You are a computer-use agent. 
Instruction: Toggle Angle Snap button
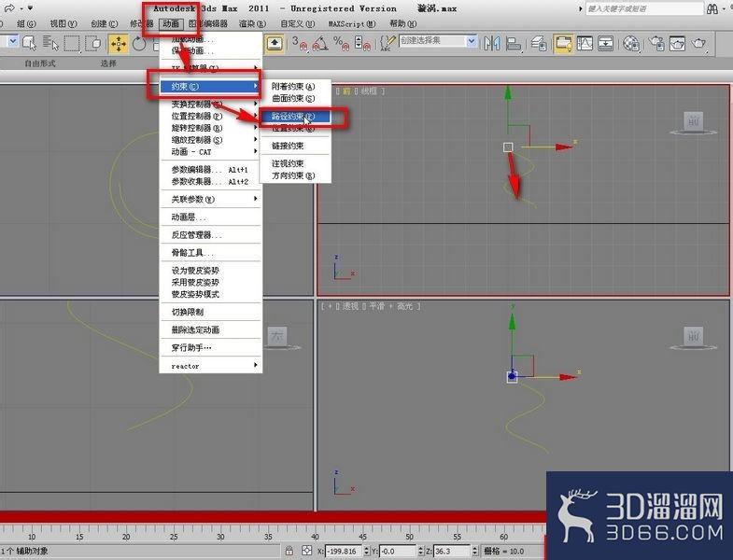point(320,44)
